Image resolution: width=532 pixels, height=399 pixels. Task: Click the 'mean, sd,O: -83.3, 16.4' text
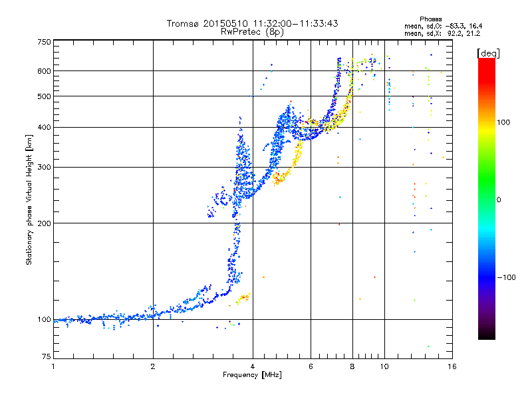[443, 26]
